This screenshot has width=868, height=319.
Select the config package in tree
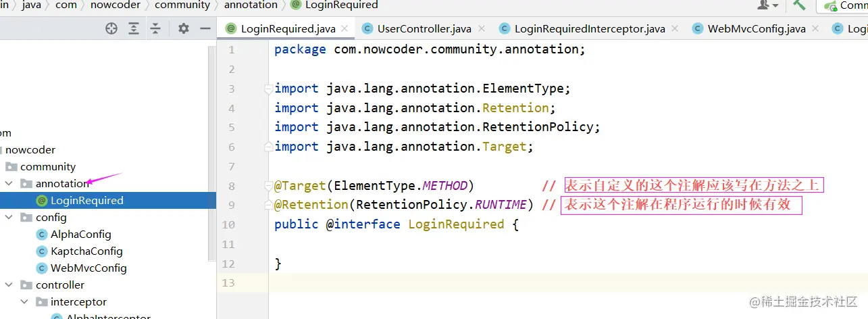tap(51, 217)
